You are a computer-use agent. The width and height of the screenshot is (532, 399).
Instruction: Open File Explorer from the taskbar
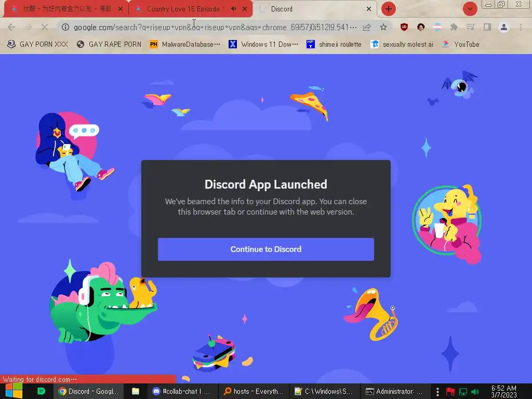(136, 391)
